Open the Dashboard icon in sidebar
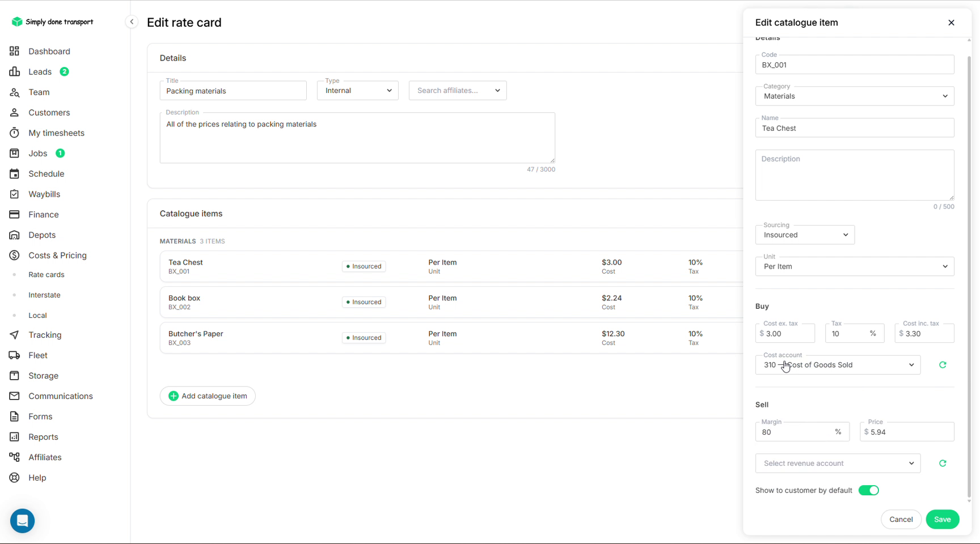Viewport: 980px width, 544px height. pyautogui.click(x=14, y=51)
